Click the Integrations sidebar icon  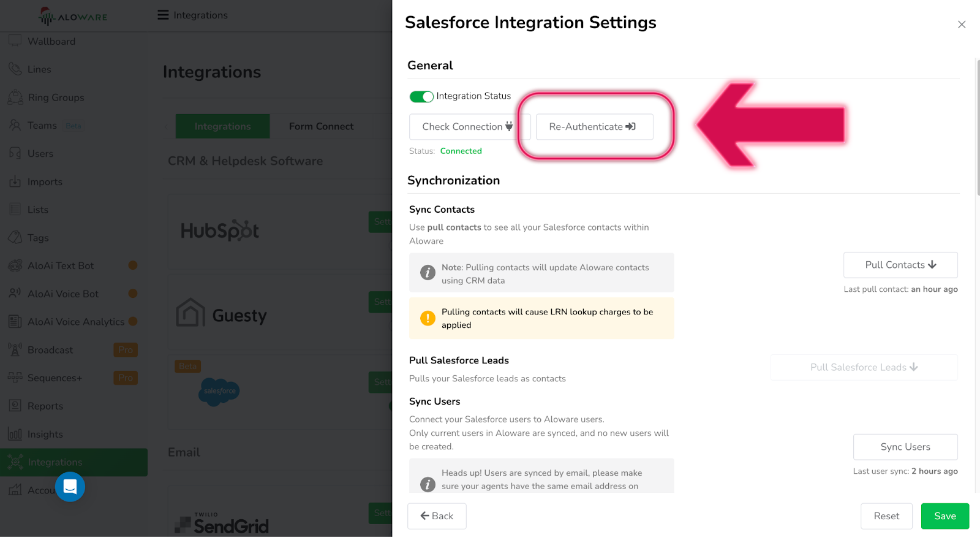coord(15,462)
